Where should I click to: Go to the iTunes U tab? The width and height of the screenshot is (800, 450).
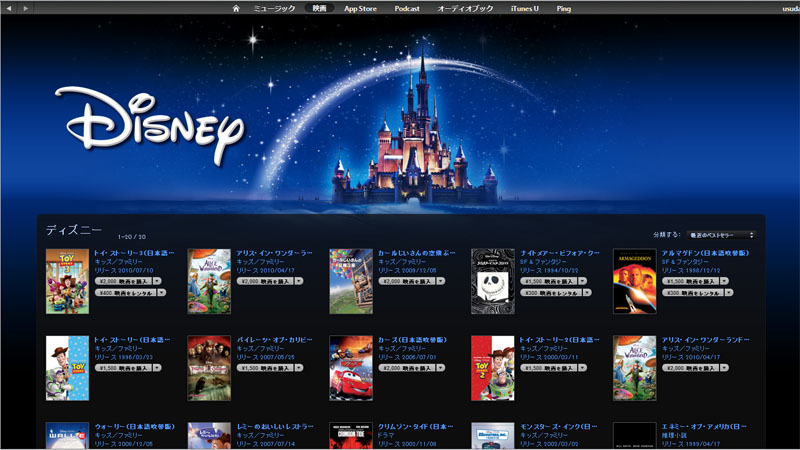(524, 8)
